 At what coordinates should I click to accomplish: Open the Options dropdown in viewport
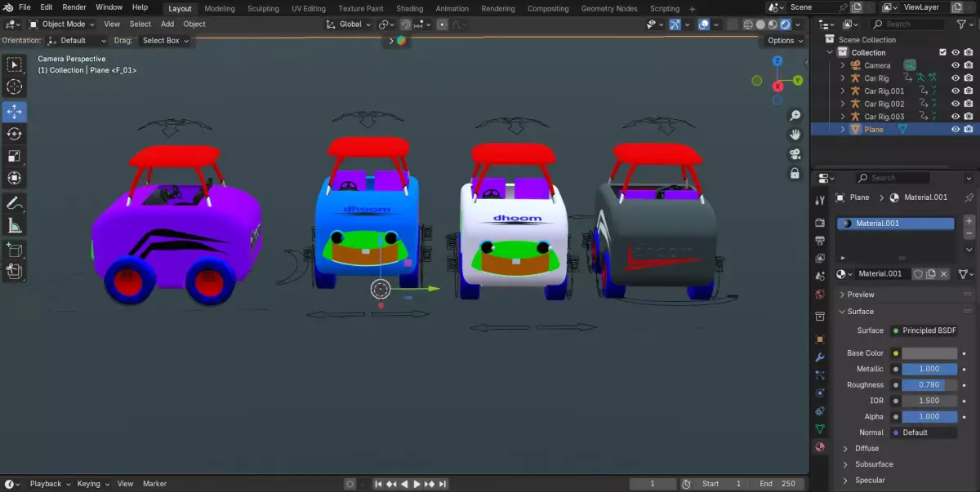785,40
